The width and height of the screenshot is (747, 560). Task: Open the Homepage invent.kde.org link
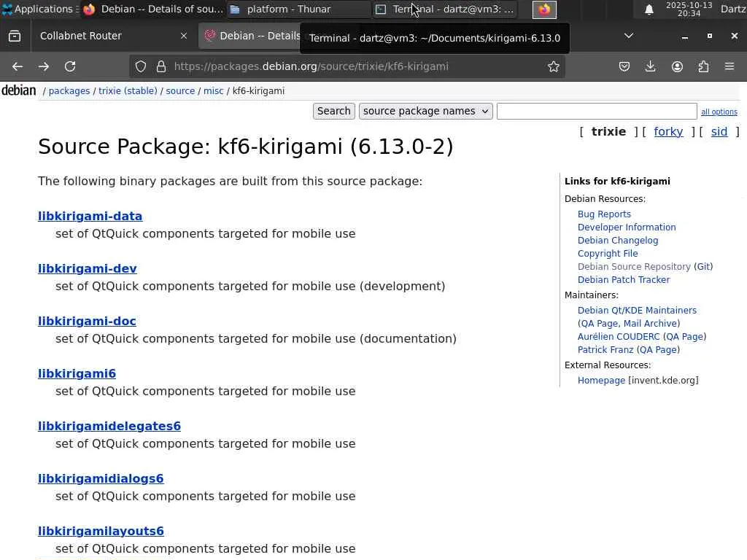(x=601, y=381)
